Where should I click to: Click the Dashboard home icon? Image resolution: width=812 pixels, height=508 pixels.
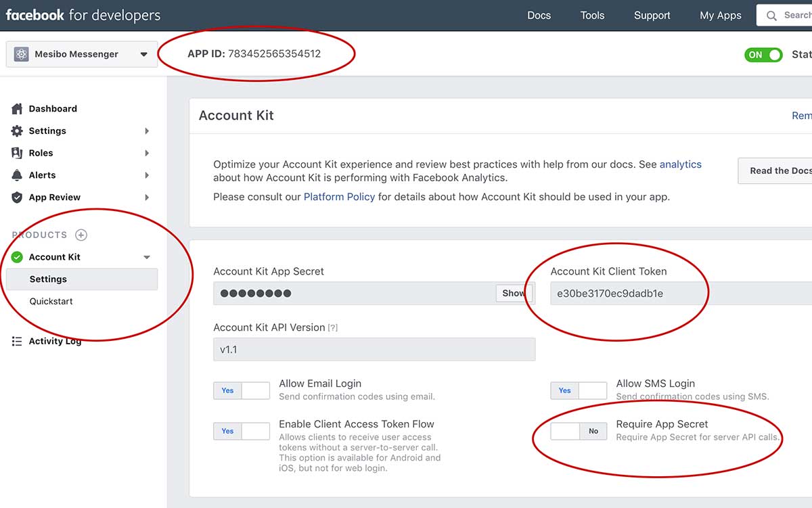click(17, 109)
